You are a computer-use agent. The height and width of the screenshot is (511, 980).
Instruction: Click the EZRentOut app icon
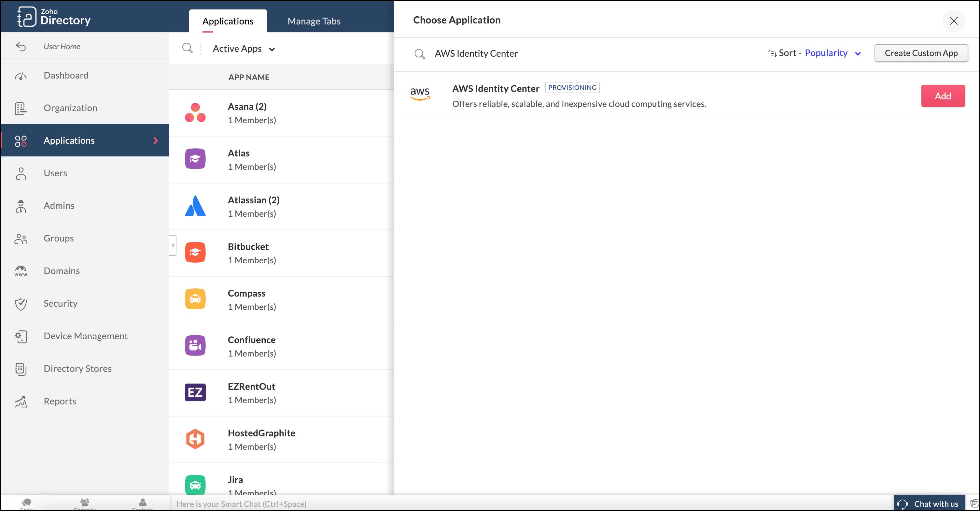click(195, 392)
